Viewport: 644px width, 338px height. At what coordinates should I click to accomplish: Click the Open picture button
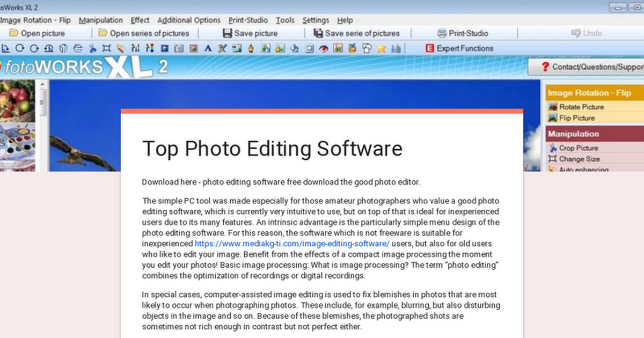pos(38,33)
